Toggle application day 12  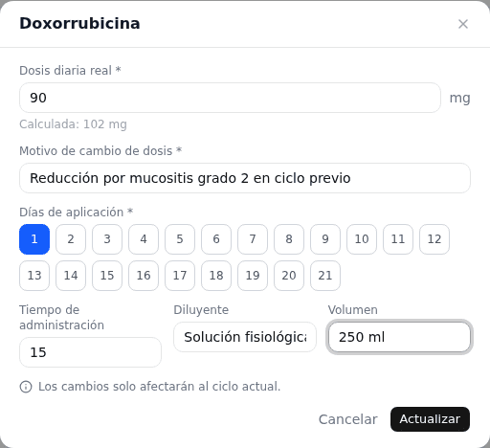coord(434,239)
